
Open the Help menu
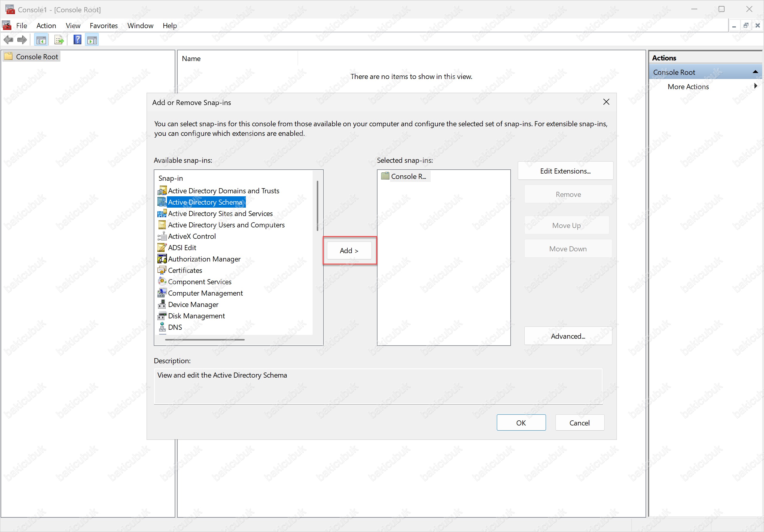[x=170, y=26]
